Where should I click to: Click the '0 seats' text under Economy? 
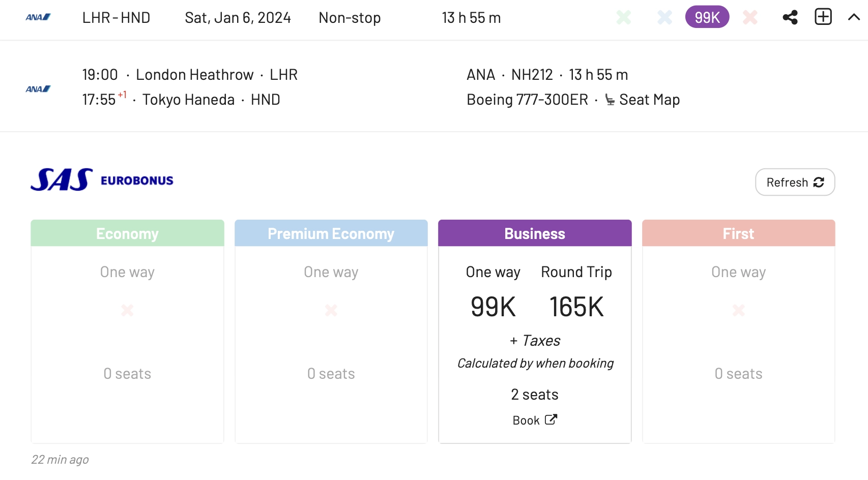point(127,374)
